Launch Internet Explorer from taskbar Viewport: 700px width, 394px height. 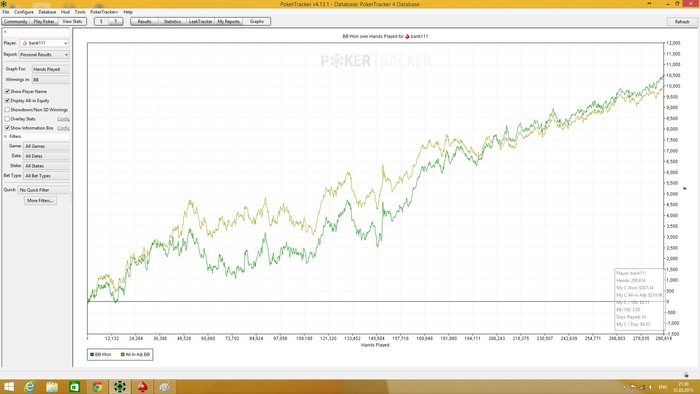(29, 387)
